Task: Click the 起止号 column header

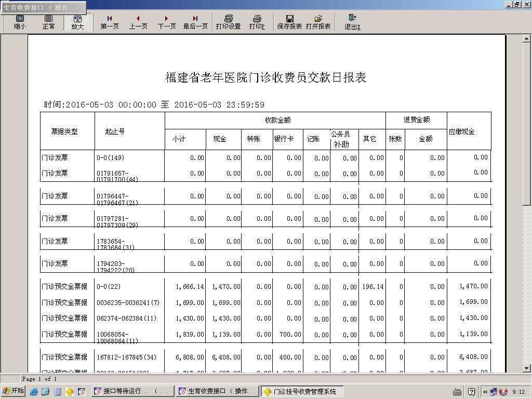Action: point(115,131)
